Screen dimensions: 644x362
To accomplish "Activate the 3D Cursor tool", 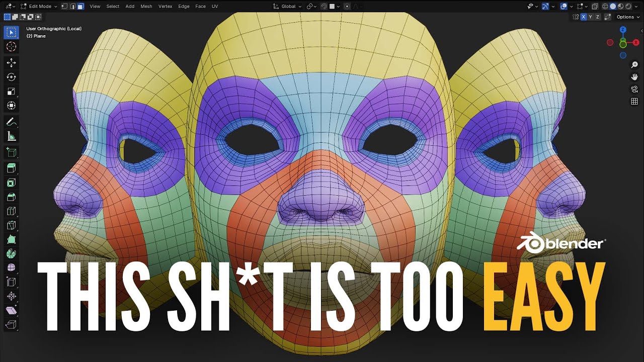I will [x=12, y=47].
